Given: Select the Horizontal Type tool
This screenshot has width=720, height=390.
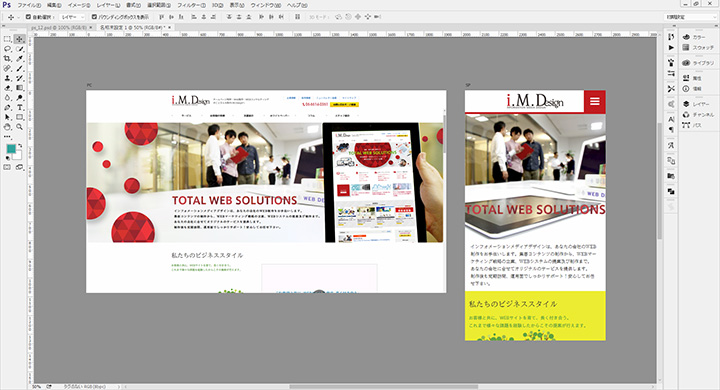Looking at the screenshot, I should coord(19,107).
